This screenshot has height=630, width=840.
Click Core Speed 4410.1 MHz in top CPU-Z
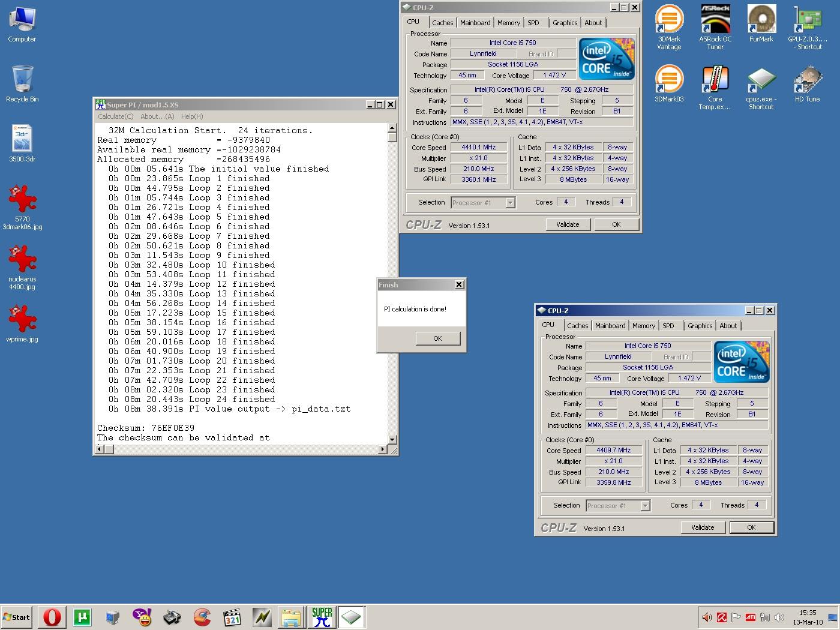coord(479,148)
